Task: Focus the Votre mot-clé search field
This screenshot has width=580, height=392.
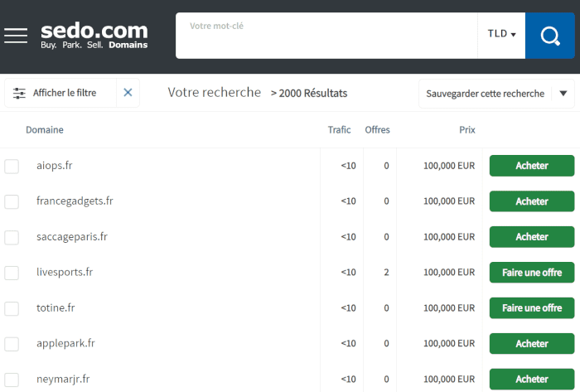Action: coord(326,36)
